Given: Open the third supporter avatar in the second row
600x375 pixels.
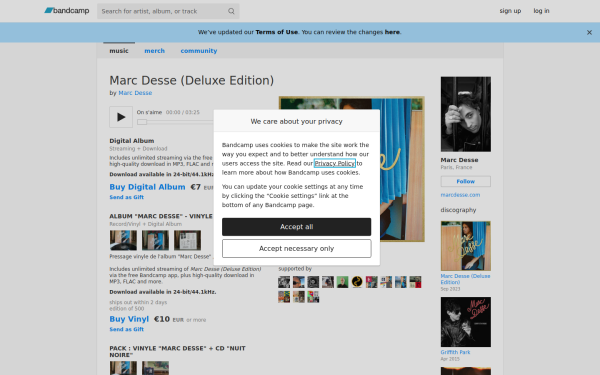Looking at the screenshot, I should (313, 297).
